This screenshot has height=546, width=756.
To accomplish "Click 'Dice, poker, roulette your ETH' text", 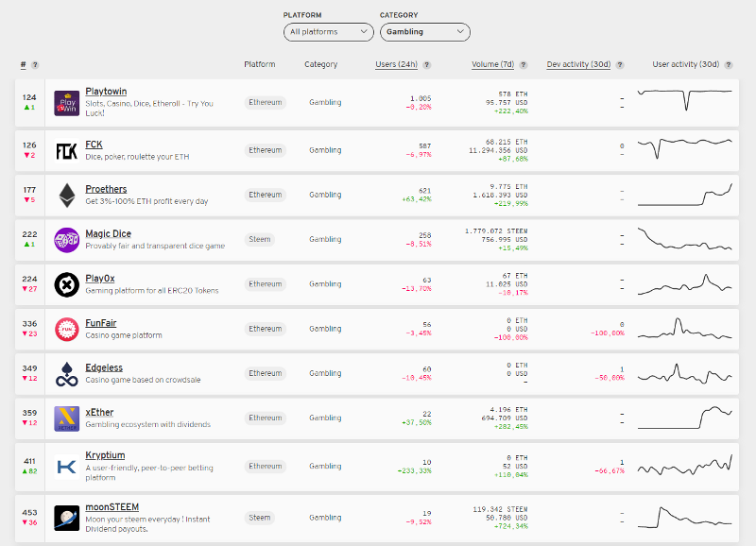I will coord(137,157).
